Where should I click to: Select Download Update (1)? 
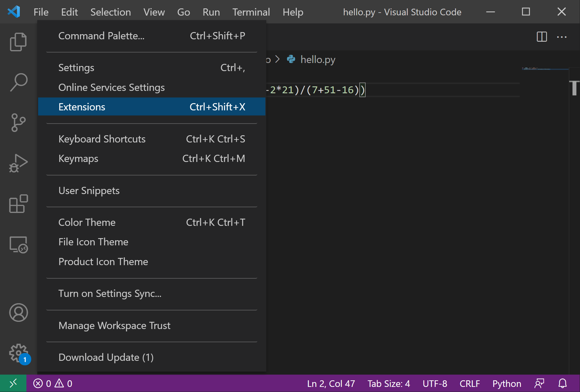tap(152, 357)
